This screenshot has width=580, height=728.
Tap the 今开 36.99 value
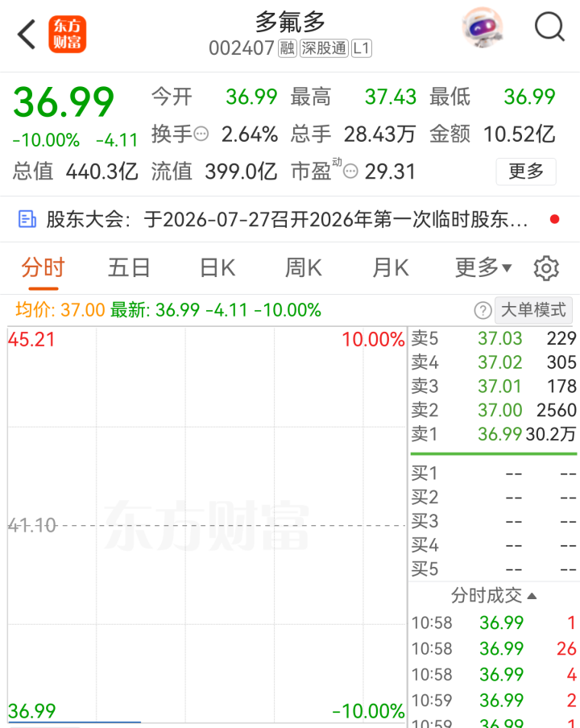pyautogui.click(x=251, y=97)
